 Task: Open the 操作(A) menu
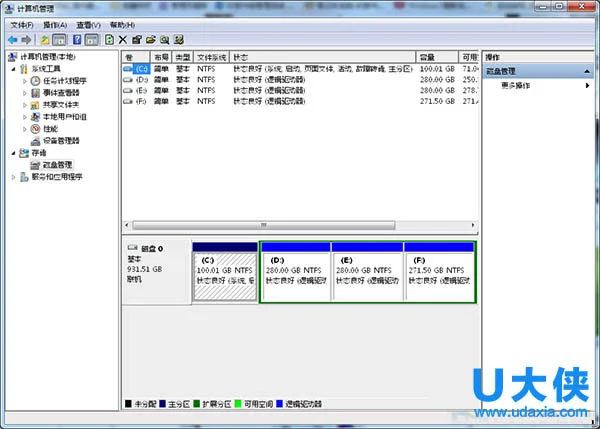point(55,25)
